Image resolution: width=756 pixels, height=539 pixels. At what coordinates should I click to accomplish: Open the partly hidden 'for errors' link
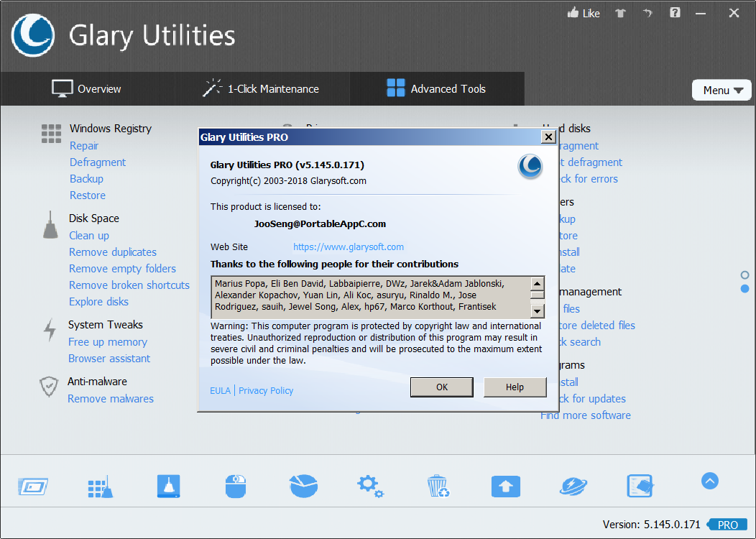click(589, 179)
